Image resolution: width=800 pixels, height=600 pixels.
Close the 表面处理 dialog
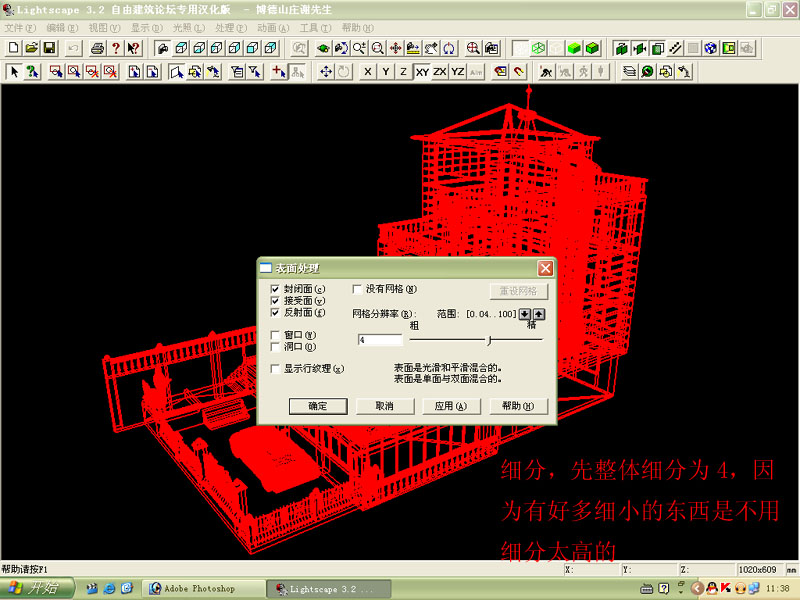tap(545, 268)
